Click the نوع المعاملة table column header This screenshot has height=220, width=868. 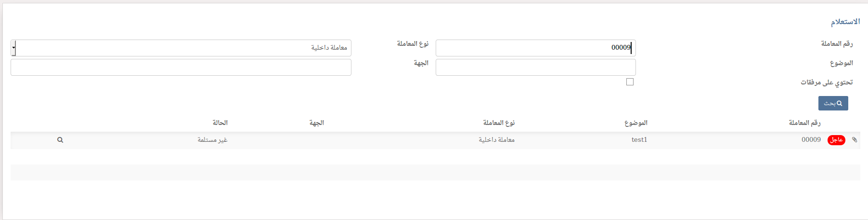pyautogui.click(x=499, y=123)
